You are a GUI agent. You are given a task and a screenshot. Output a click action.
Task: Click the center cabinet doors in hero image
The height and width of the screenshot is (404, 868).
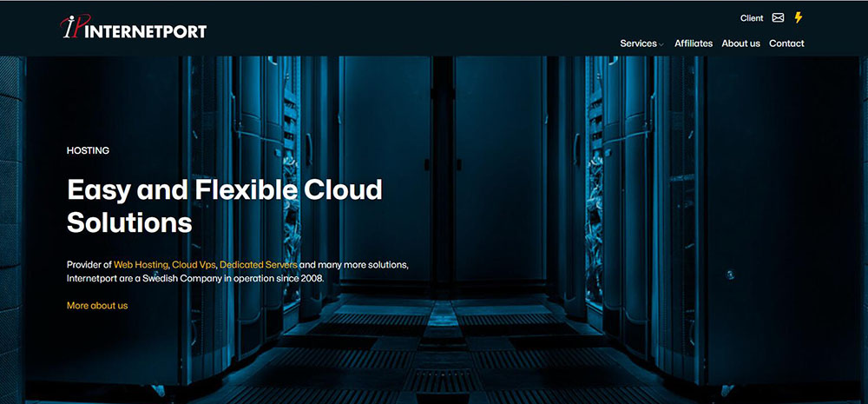click(443, 174)
